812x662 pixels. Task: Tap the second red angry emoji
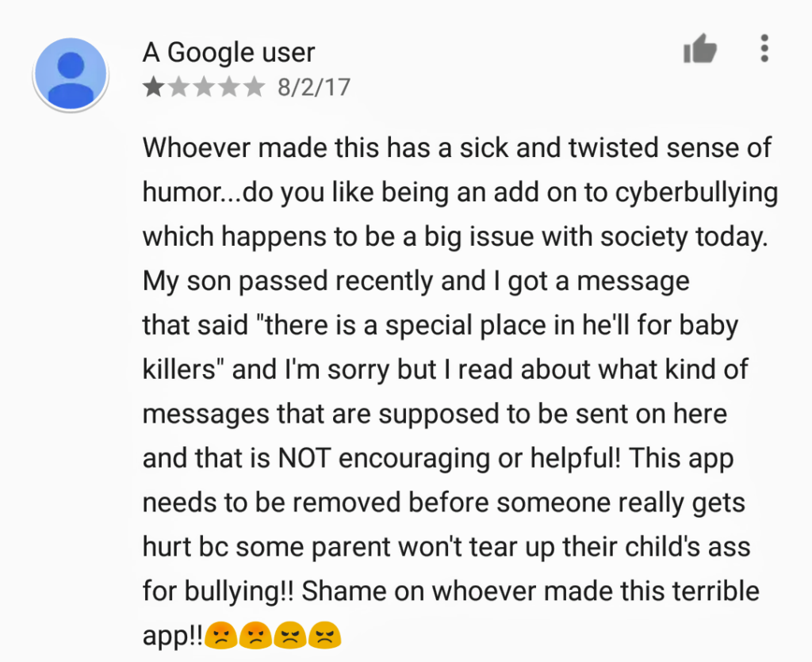256,634
